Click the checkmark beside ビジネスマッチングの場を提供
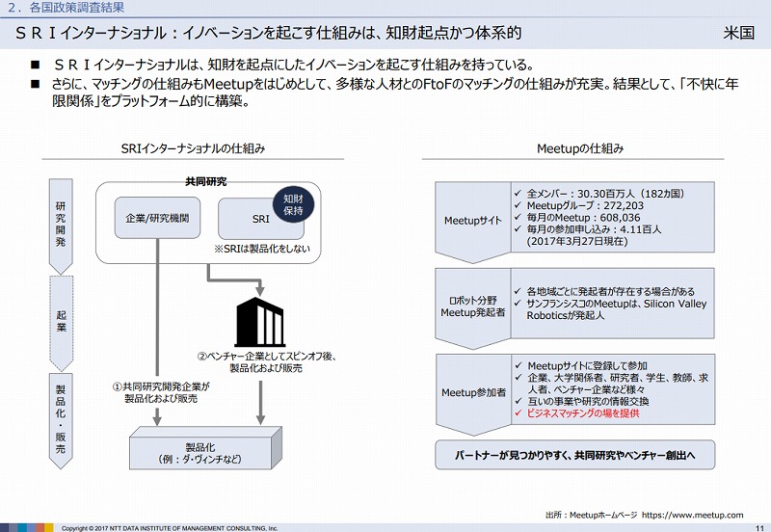771x532 pixels. click(518, 412)
